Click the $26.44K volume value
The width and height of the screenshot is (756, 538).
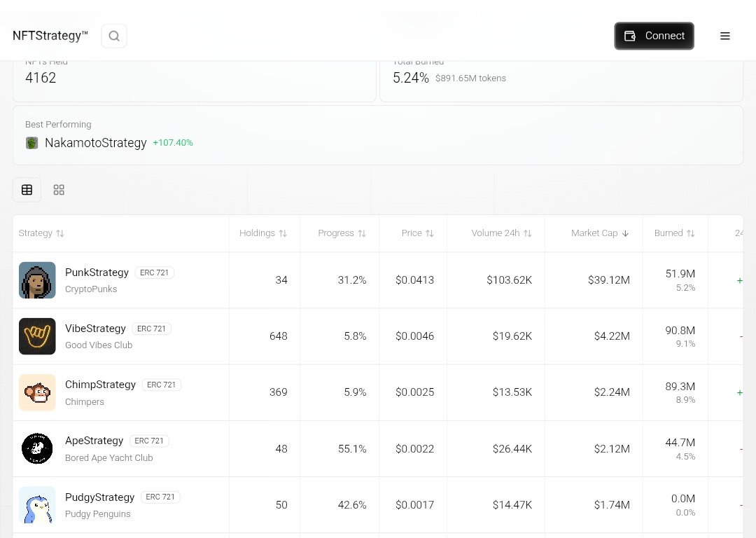click(x=512, y=449)
